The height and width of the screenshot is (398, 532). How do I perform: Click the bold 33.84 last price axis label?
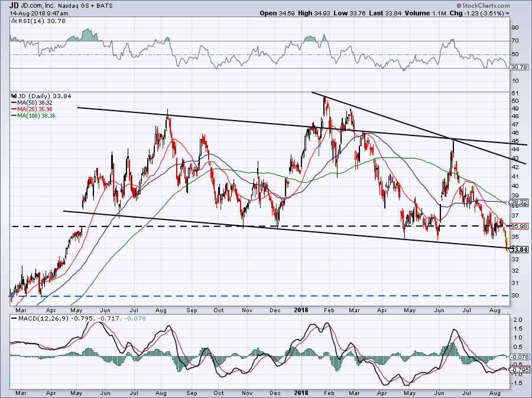519,250
